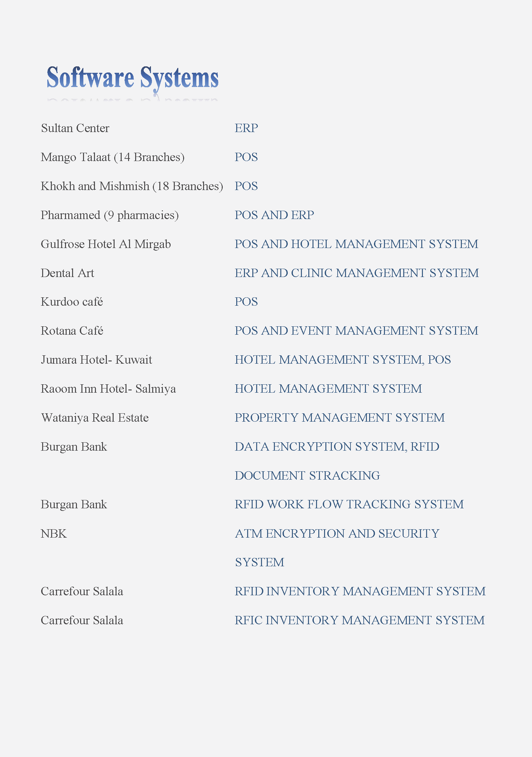Select RFIC INVENTORY MANAGEMENT SYSTEM text

coord(359,620)
